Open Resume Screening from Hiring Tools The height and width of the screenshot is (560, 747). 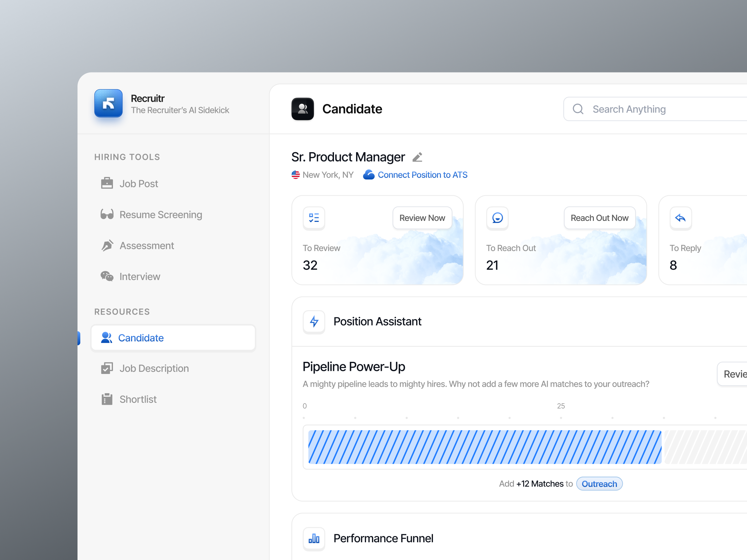(x=161, y=214)
